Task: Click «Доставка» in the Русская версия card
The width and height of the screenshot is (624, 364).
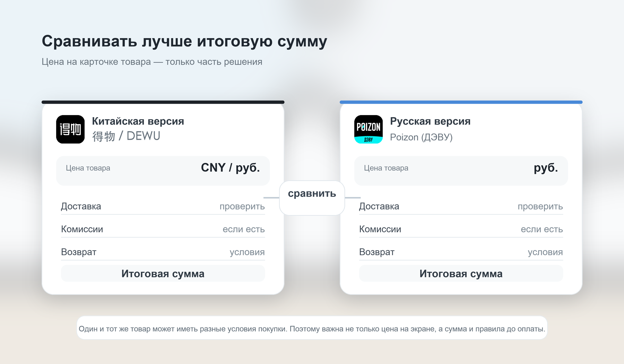Action: point(379,206)
